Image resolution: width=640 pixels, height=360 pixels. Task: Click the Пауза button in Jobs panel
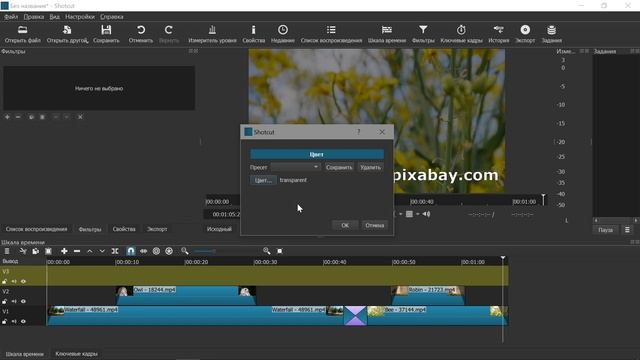[x=605, y=230]
